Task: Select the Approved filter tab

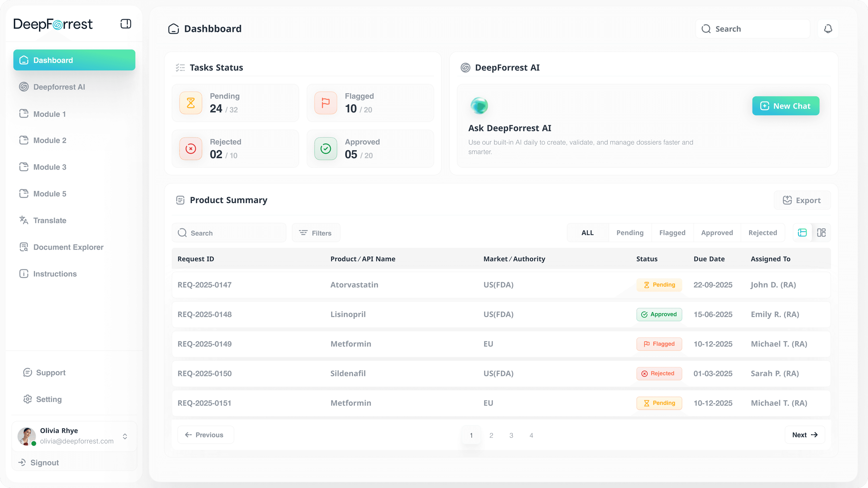Action: tap(717, 233)
